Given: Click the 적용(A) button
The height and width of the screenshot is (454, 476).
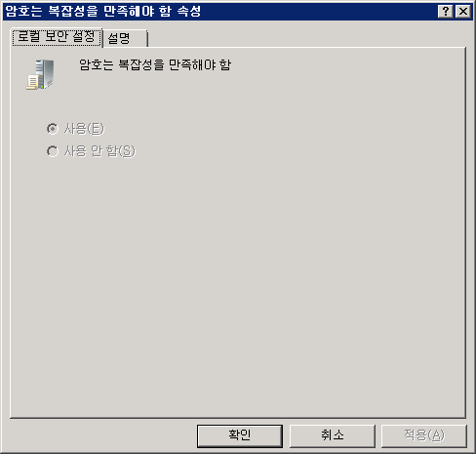Looking at the screenshot, I should 424,435.
